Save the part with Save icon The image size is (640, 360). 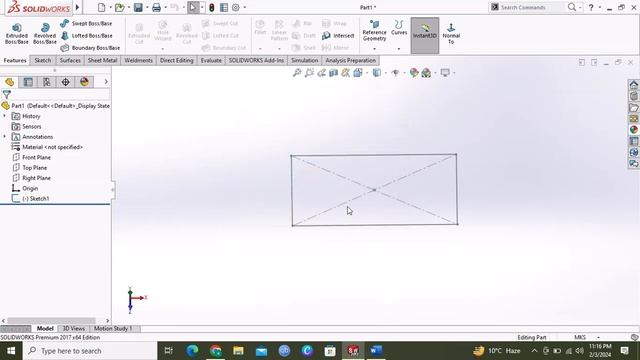(x=138, y=7)
